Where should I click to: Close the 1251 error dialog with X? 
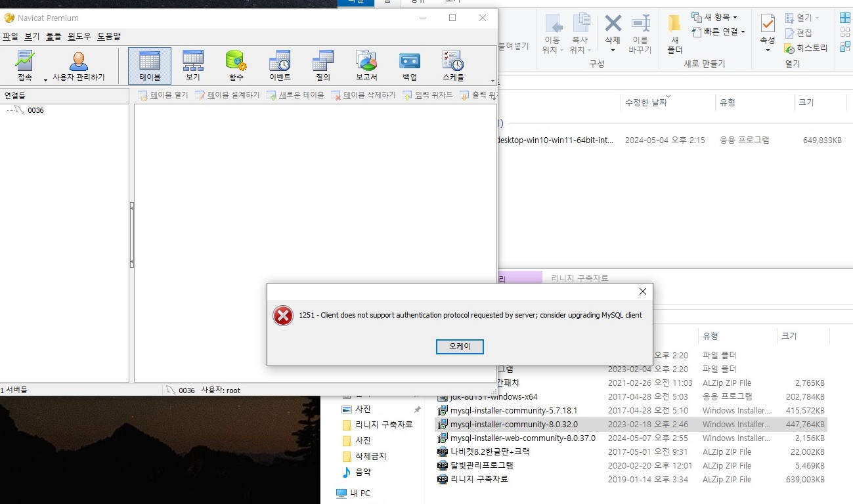tap(642, 291)
